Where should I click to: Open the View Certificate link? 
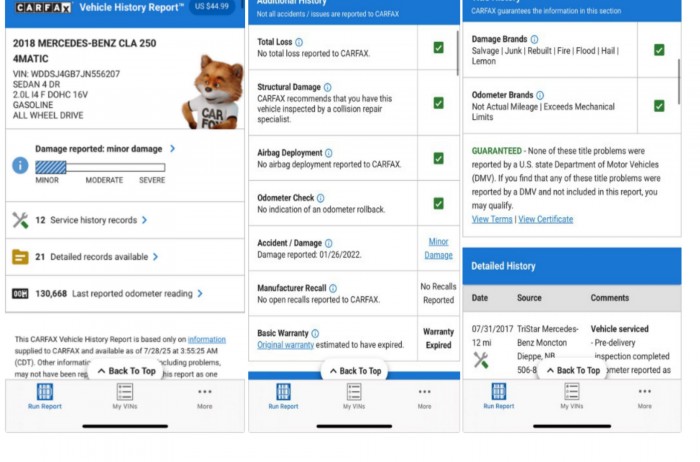[x=546, y=219]
